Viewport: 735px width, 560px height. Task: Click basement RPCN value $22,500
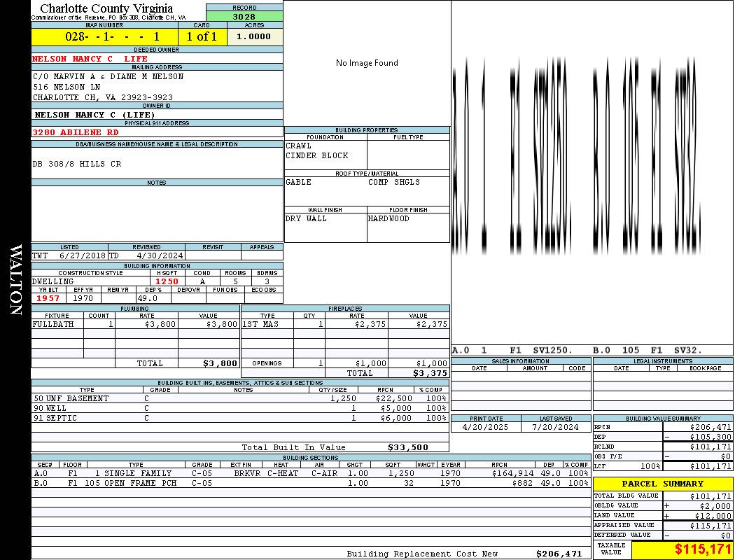pos(393,399)
